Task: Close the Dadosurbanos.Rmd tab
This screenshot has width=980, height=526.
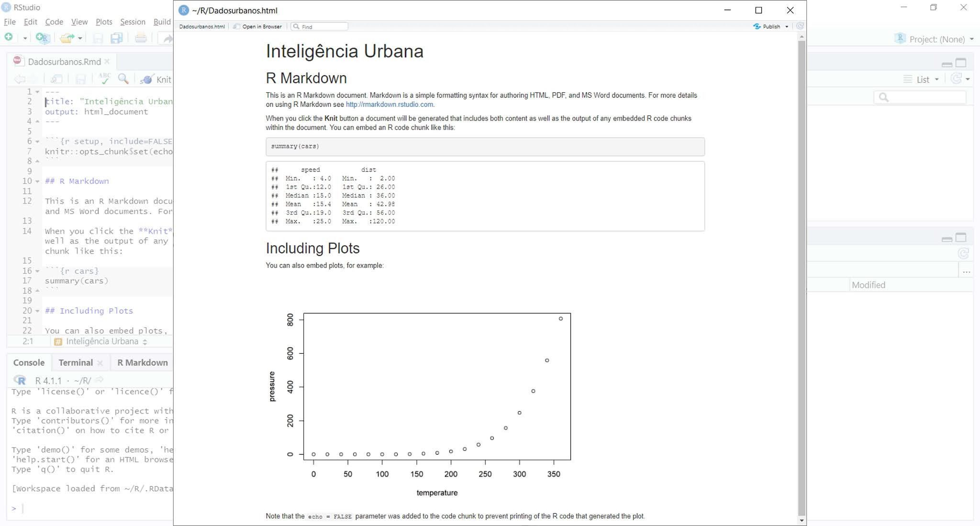Action: (x=107, y=61)
